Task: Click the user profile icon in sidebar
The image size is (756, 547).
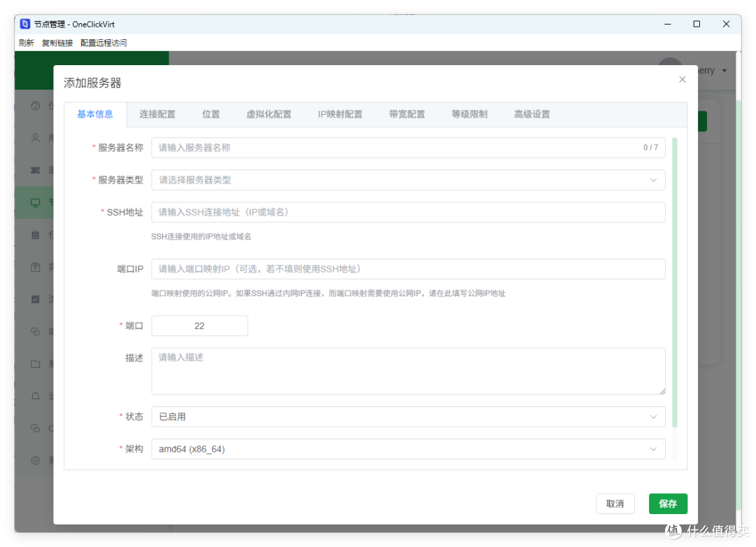Action: [x=35, y=138]
